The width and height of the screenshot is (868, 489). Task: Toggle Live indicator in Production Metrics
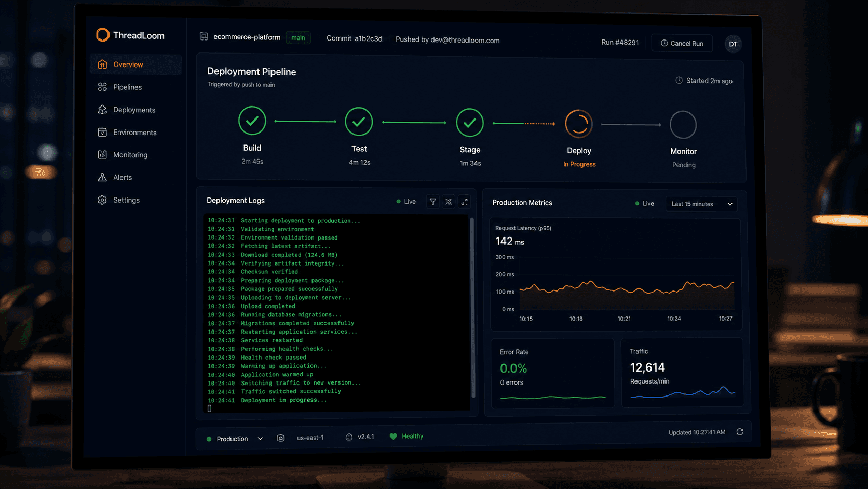click(645, 204)
